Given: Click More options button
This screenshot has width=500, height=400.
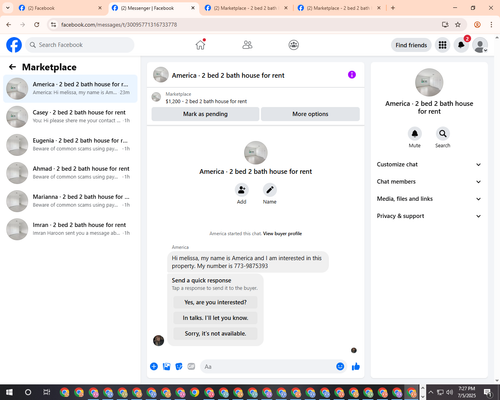Looking at the screenshot, I should point(310,114).
